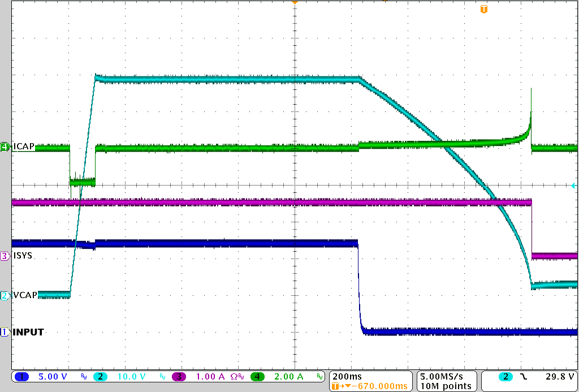Click the orange triangle at top center of graticule
The width and height of the screenshot is (579, 392).
tap(294, 3)
